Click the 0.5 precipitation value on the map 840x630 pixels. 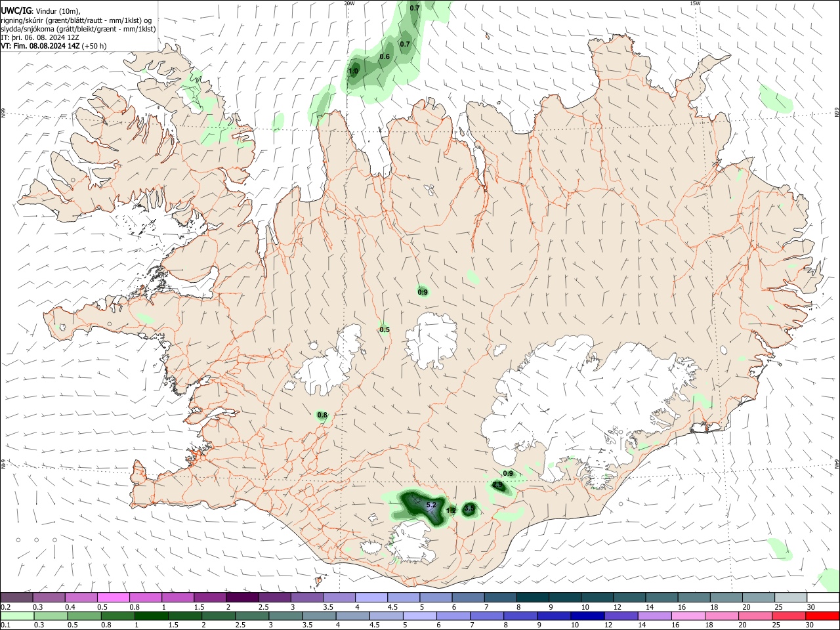tap(385, 329)
